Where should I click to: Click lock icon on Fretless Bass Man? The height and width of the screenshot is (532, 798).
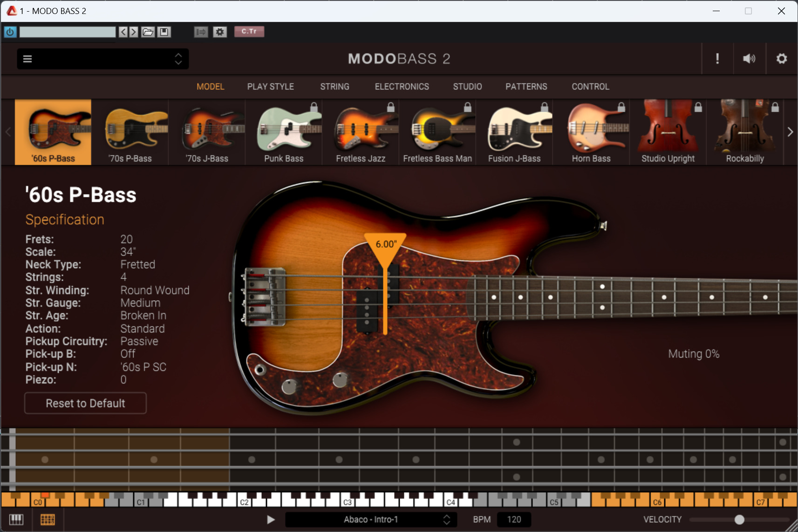tap(468, 107)
